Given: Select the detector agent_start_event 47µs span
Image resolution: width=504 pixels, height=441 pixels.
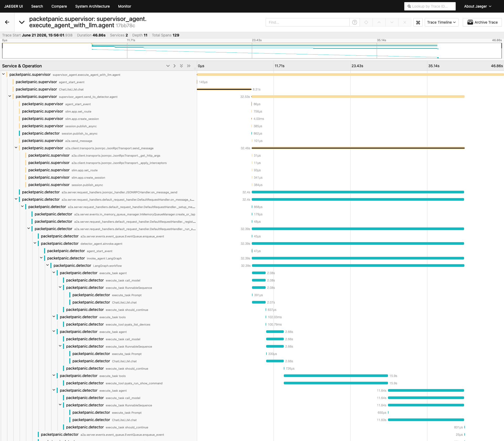Looking at the screenshot, I should click(120, 251).
